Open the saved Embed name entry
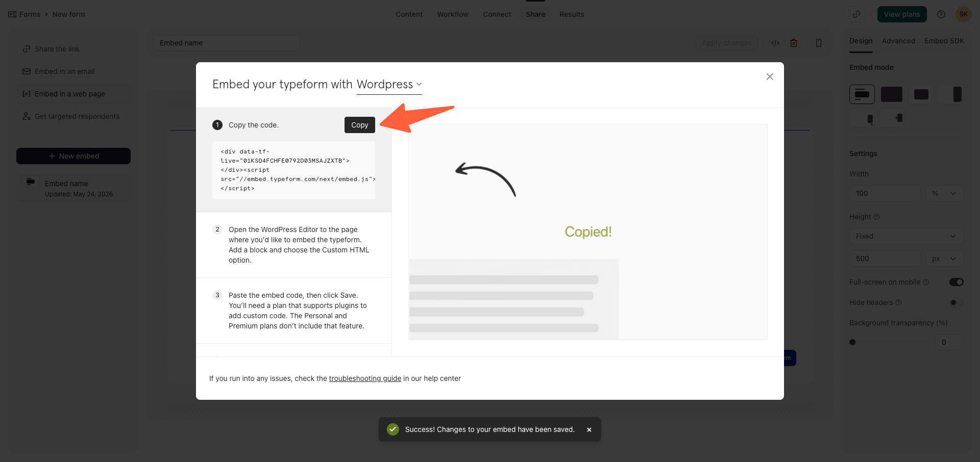The width and height of the screenshot is (980, 462). coord(73,188)
